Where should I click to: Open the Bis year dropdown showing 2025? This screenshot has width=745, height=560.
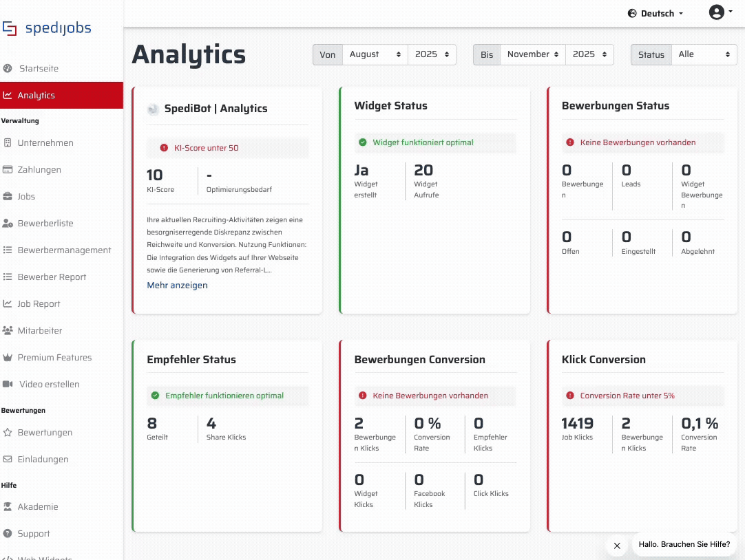[x=589, y=54]
